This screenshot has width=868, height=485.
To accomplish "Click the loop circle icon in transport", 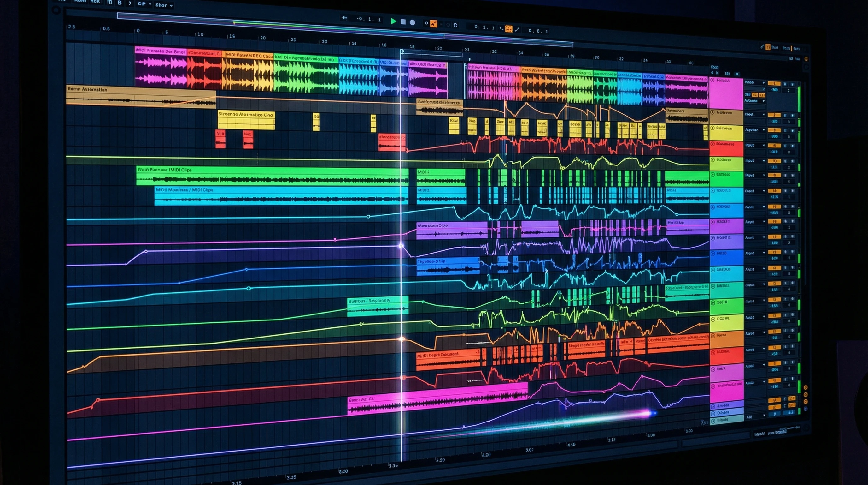I will 455,25.
